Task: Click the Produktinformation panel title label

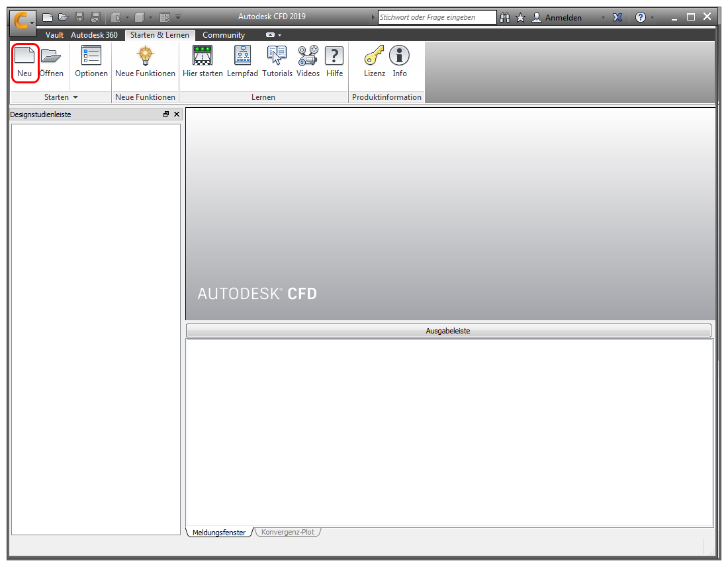Action: [387, 97]
